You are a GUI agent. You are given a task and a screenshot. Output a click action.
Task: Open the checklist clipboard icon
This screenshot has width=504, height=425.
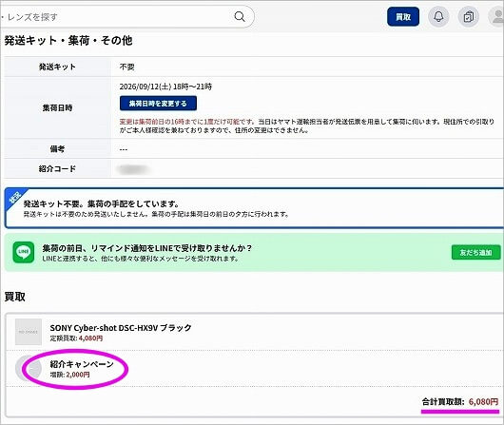[x=468, y=16]
